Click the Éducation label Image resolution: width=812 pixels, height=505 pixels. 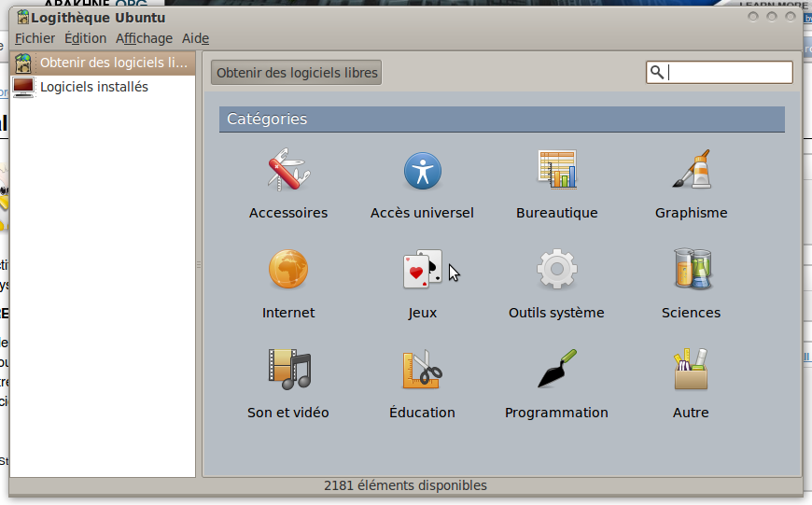coord(422,413)
